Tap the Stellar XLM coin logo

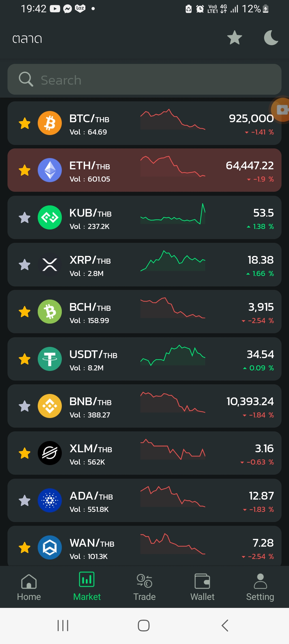tap(50, 453)
